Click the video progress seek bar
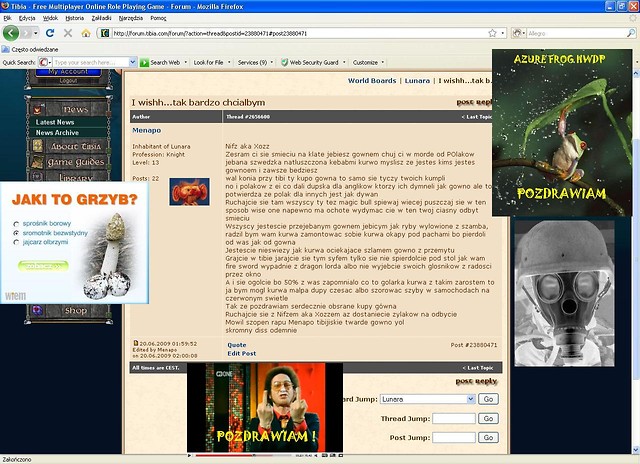The height and width of the screenshot is (464, 640). (x=244, y=455)
